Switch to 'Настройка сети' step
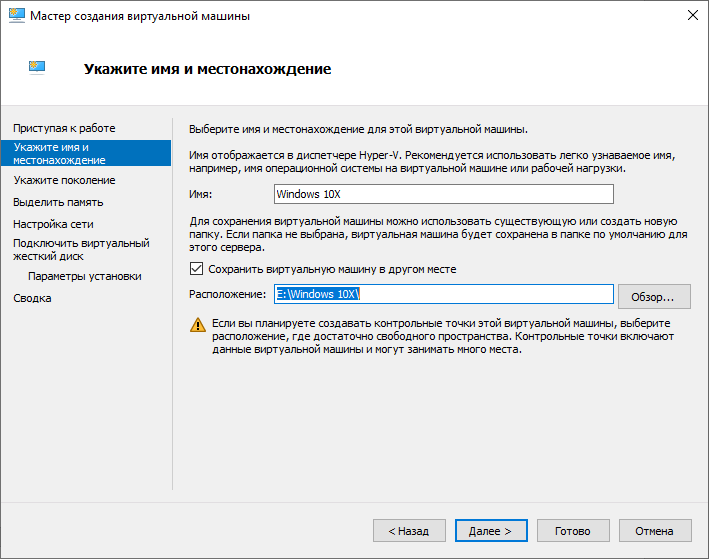The image size is (709, 559). [53, 224]
